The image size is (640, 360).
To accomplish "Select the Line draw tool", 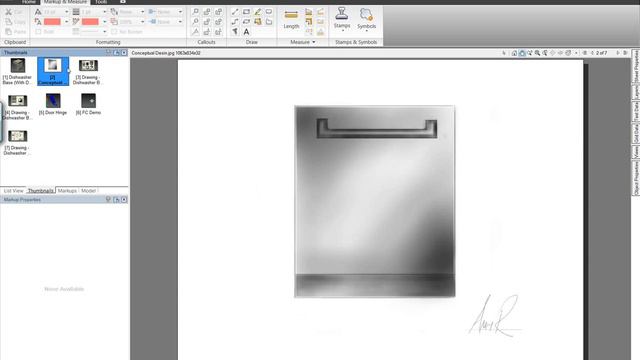I will point(235,12).
